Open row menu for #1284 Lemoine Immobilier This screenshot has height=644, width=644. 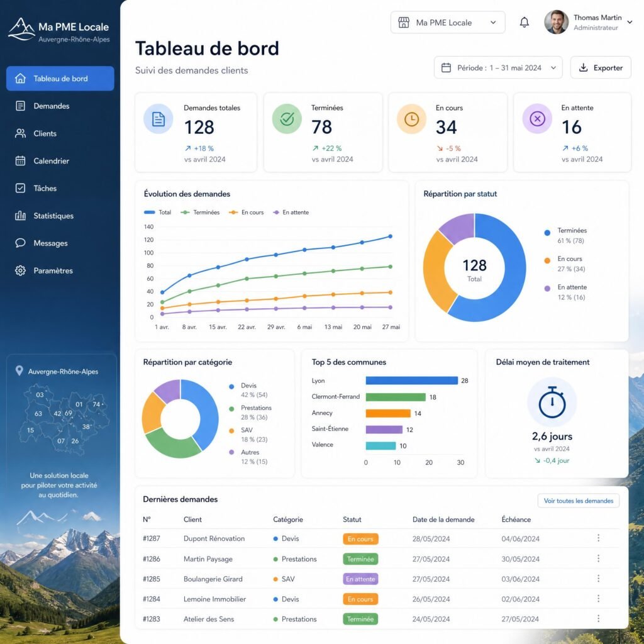[x=598, y=599]
